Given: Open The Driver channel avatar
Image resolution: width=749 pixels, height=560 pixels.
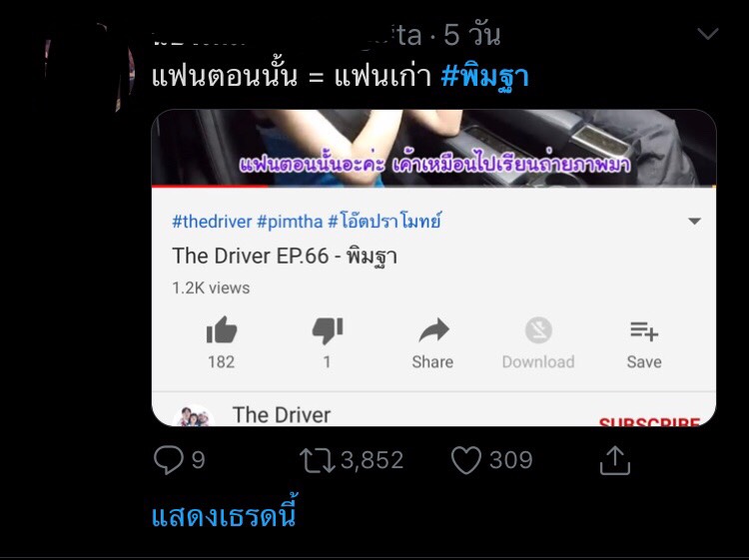Looking at the screenshot, I should [x=193, y=415].
